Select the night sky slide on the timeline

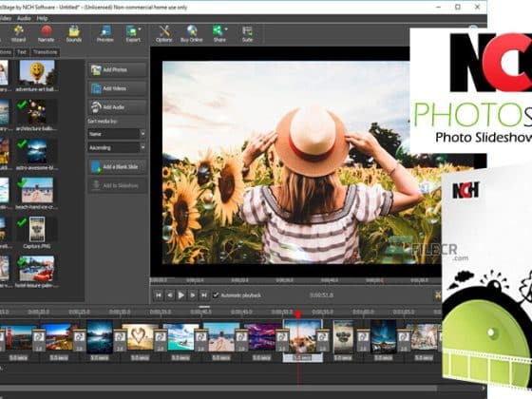(384, 337)
